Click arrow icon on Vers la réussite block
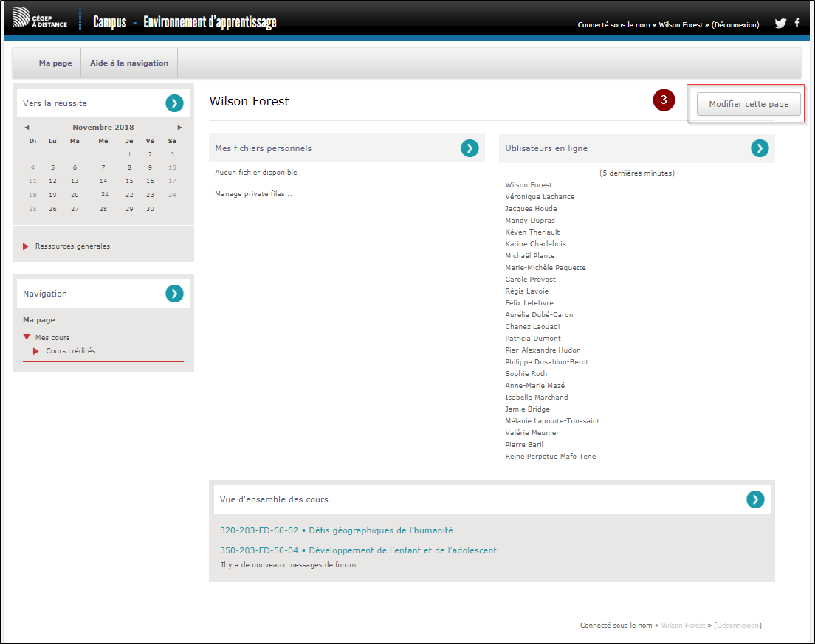Image resolution: width=815 pixels, height=644 pixels. click(174, 103)
